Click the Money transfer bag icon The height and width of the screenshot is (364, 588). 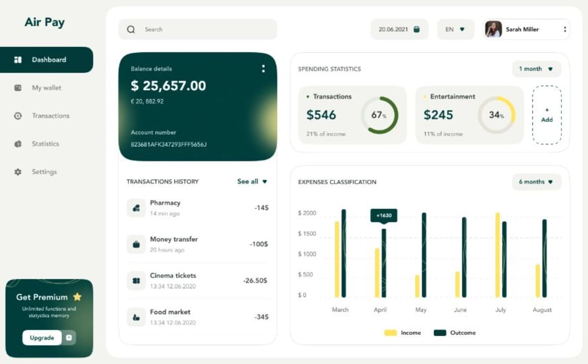pos(136,244)
